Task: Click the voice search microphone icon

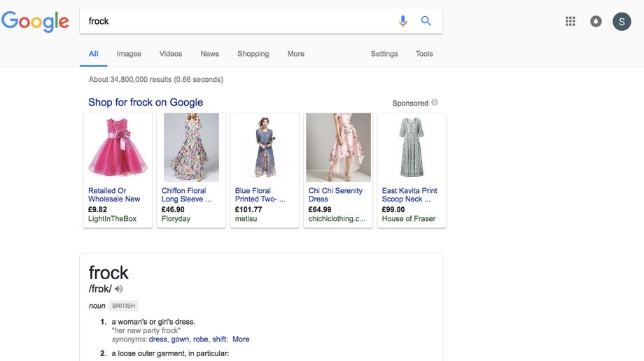Action: tap(403, 21)
